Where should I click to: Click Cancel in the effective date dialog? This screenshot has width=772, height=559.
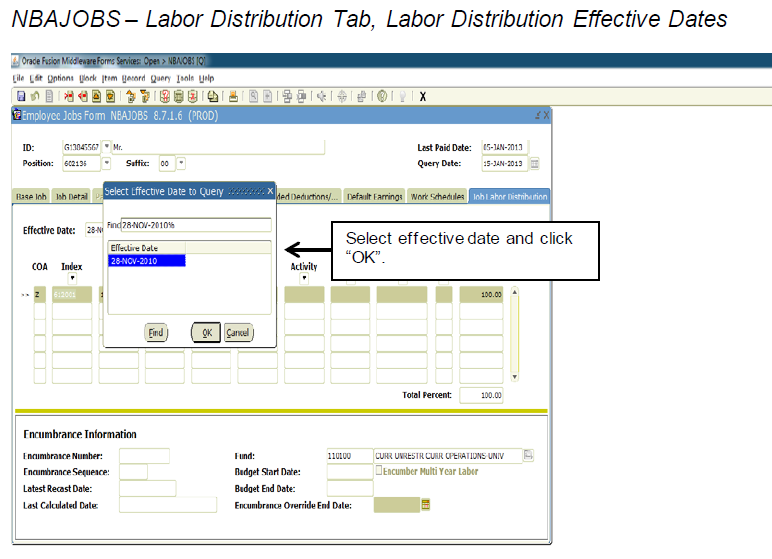click(238, 333)
